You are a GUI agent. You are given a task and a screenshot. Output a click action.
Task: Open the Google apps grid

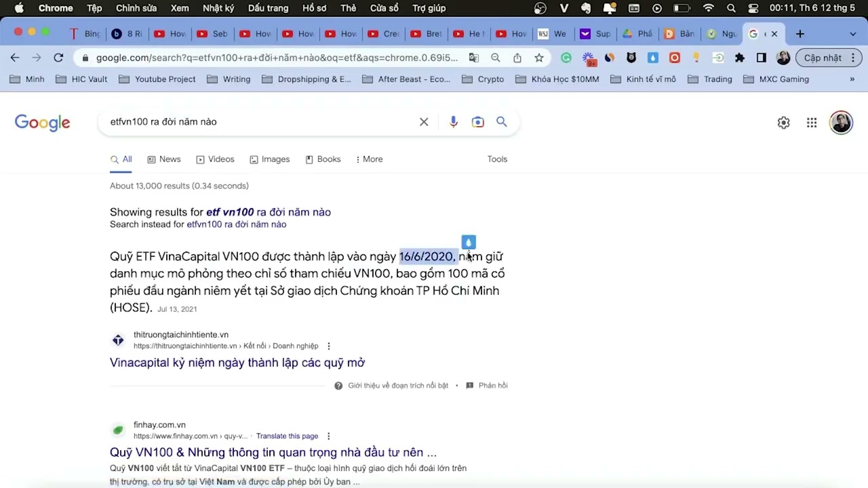pos(812,123)
